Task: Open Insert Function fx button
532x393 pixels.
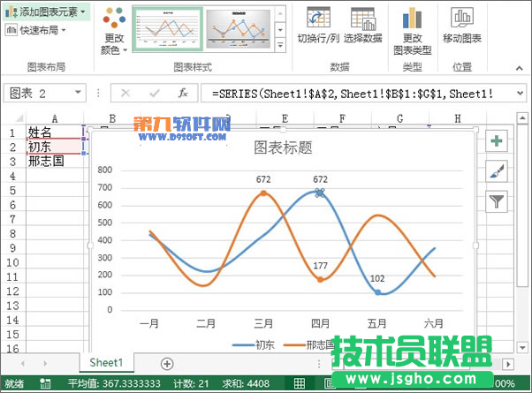Action: (x=183, y=93)
